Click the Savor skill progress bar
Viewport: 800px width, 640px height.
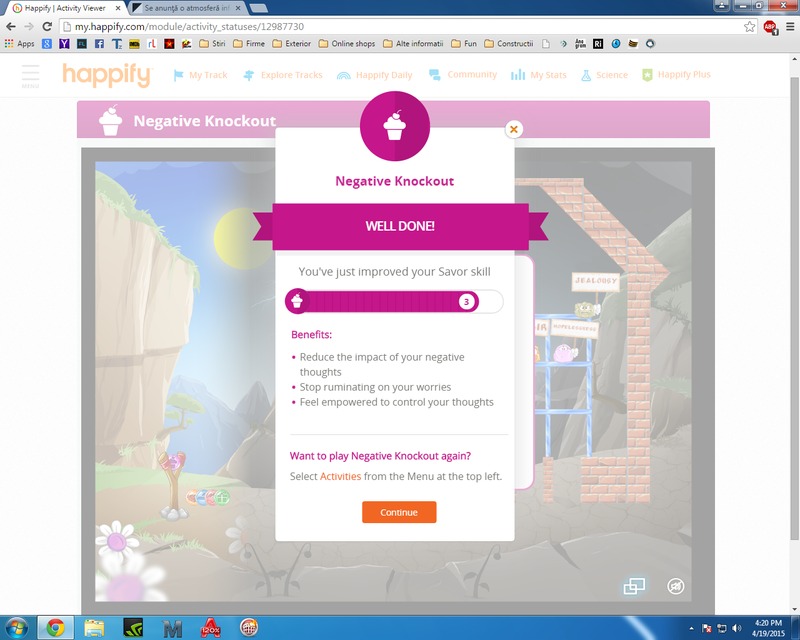[x=394, y=302]
